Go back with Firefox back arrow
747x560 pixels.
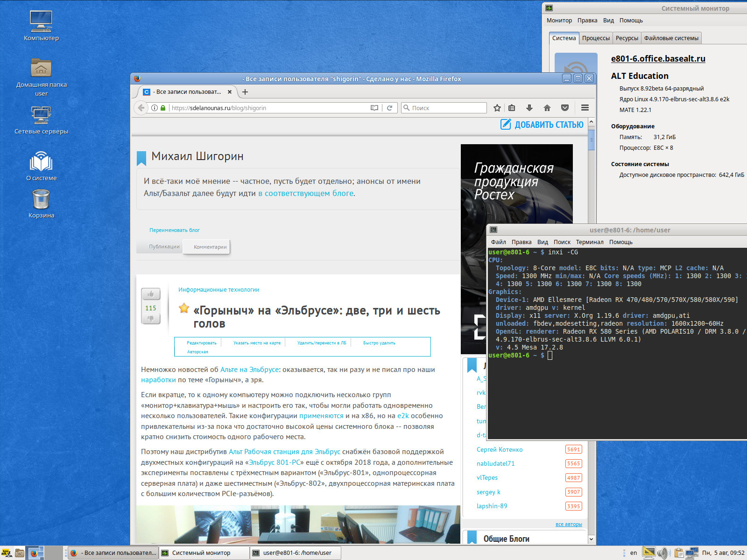point(141,108)
